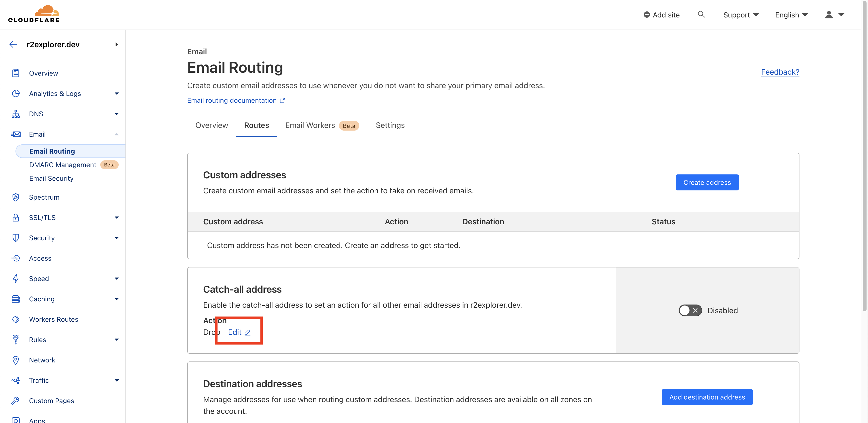
Task: Click the Cloudflare logo
Action: pos(34,14)
